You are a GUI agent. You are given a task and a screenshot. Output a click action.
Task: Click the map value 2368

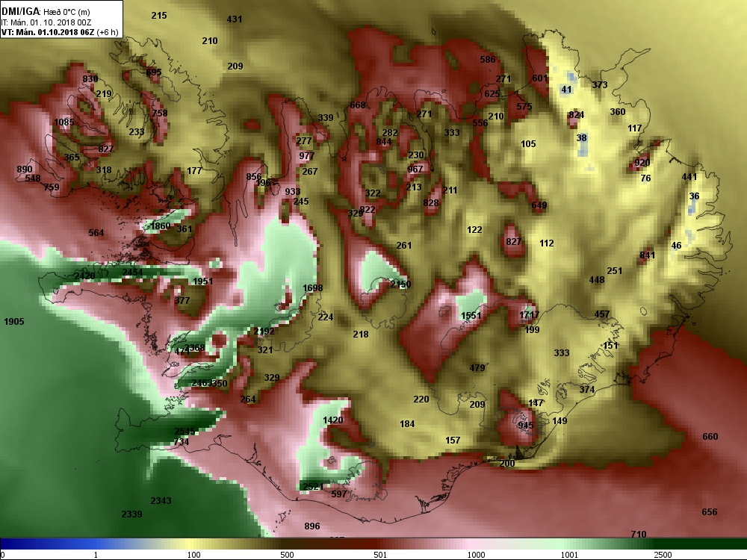(x=195, y=348)
